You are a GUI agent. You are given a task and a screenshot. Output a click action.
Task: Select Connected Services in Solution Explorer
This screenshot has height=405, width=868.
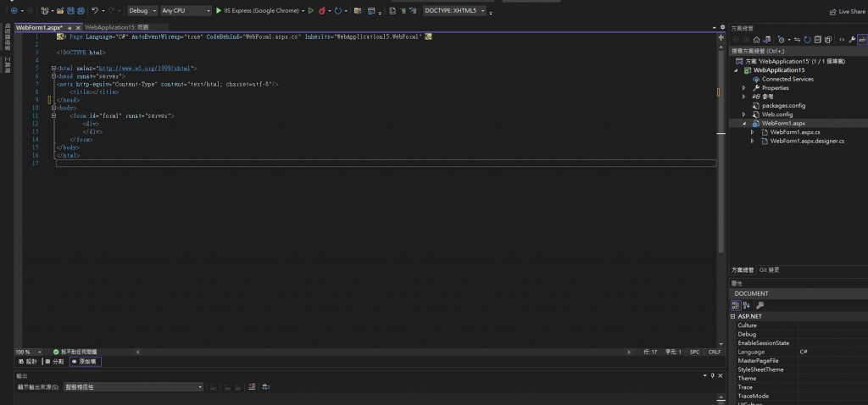[787, 79]
